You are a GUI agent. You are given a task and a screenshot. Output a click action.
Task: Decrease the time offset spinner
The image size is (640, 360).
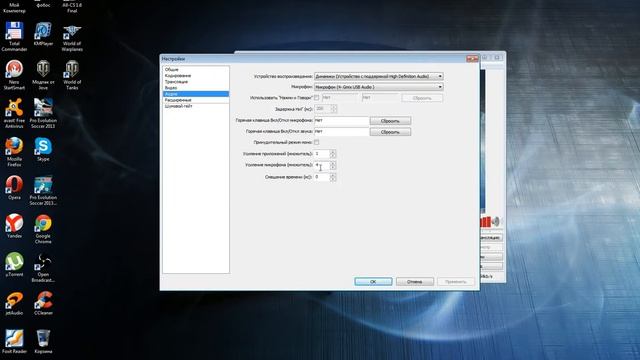333,179
